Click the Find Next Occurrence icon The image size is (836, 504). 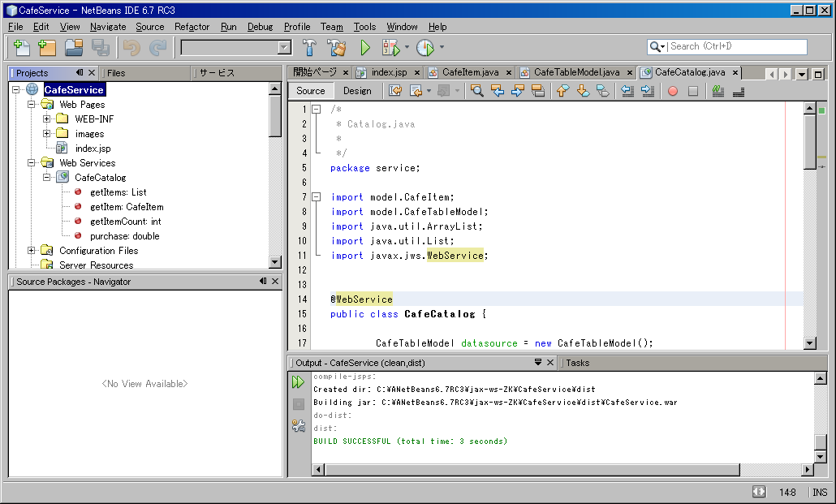tap(517, 91)
